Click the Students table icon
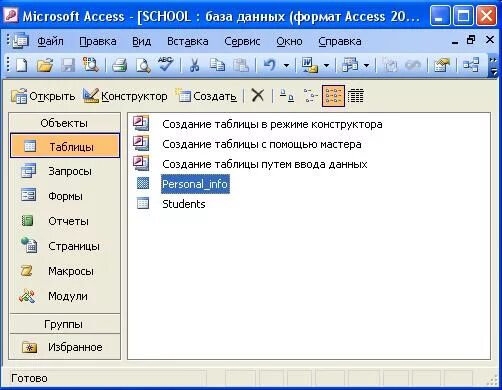 (143, 203)
